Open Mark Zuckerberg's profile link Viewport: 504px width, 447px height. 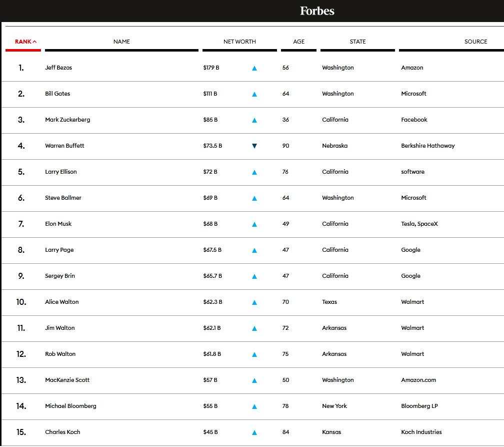pyautogui.click(x=67, y=120)
